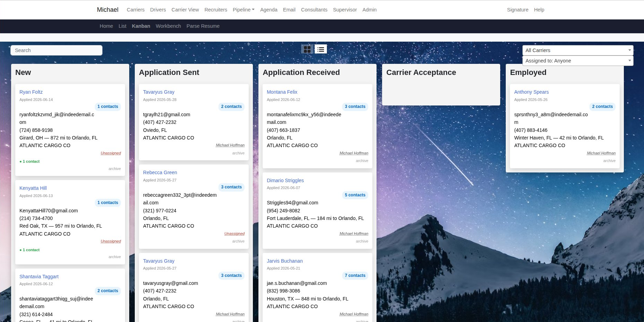Image resolution: width=644 pixels, height=322 pixels.
Task: Click the Michael brand link
Action: pos(108,10)
